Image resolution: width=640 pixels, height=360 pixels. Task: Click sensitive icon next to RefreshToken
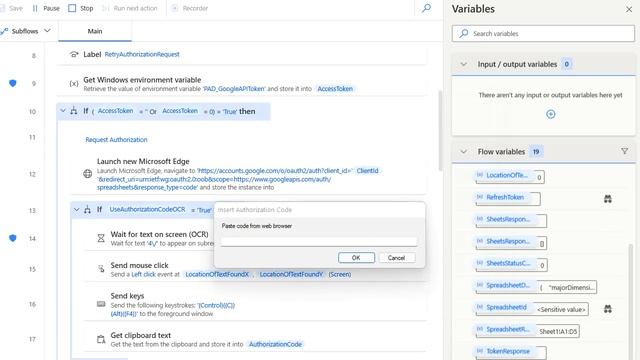coord(607,199)
